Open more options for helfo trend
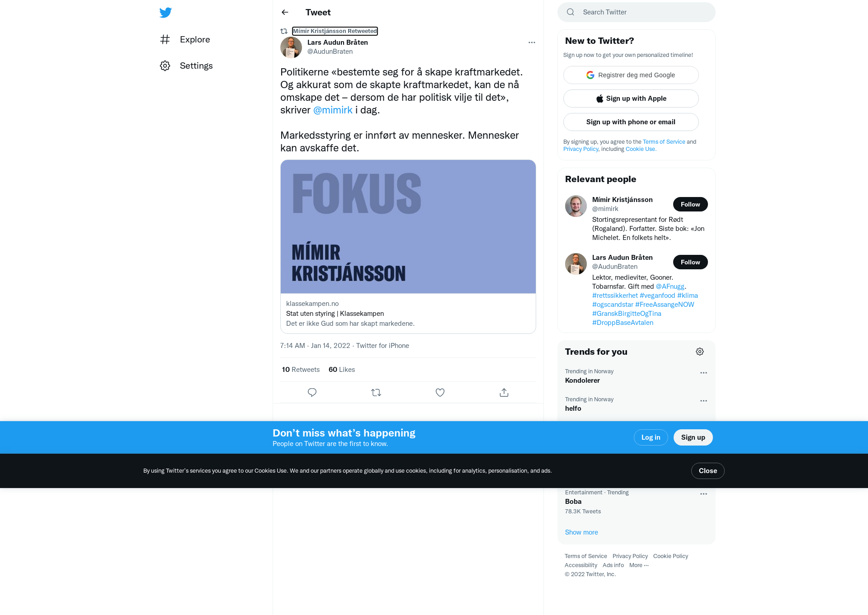The image size is (868, 615). 703,401
